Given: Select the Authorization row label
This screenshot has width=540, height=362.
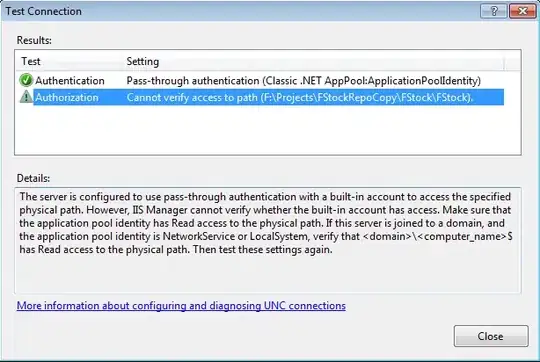Looking at the screenshot, I should [x=67, y=97].
